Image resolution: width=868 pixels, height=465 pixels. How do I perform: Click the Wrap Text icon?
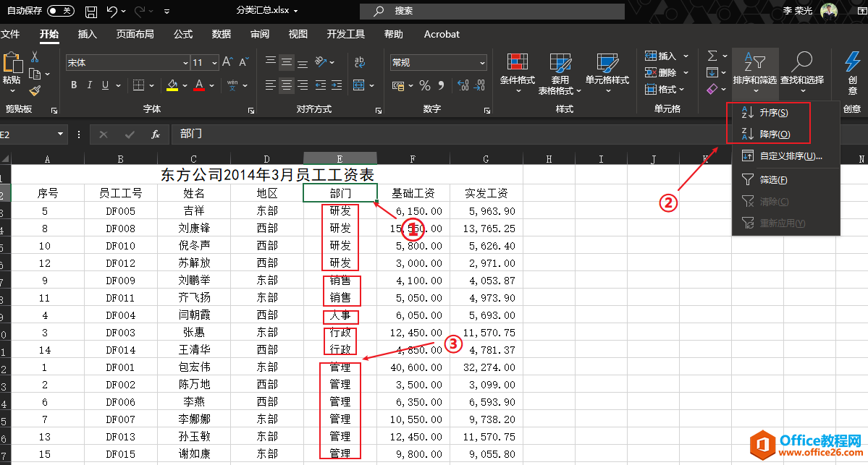[x=360, y=62]
